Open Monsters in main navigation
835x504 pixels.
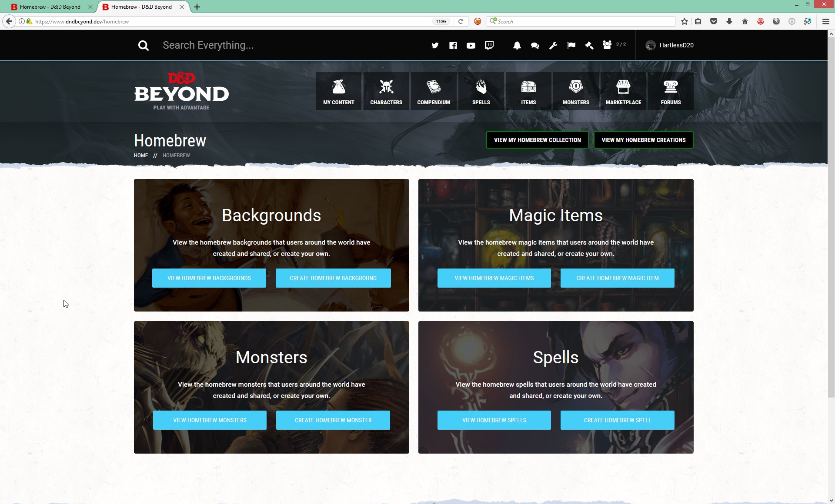click(576, 91)
